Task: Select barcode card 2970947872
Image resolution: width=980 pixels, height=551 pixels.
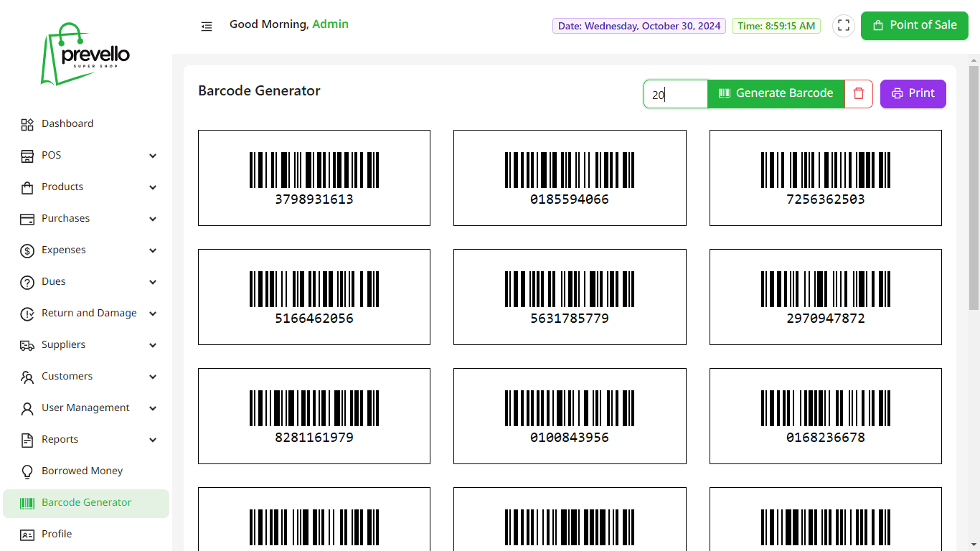Action: (826, 297)
